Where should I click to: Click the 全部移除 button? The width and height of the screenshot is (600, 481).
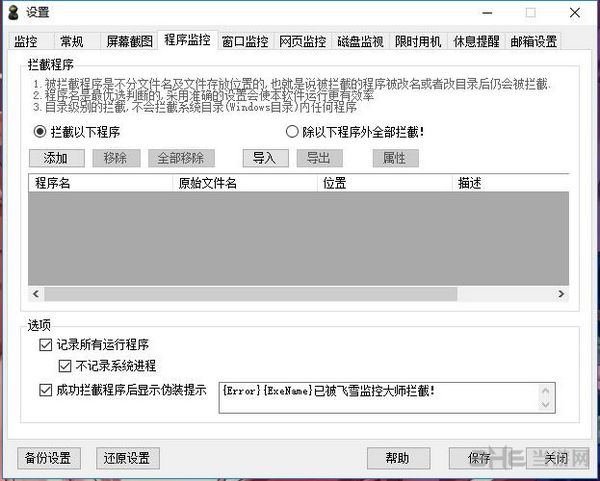[181, 158]
